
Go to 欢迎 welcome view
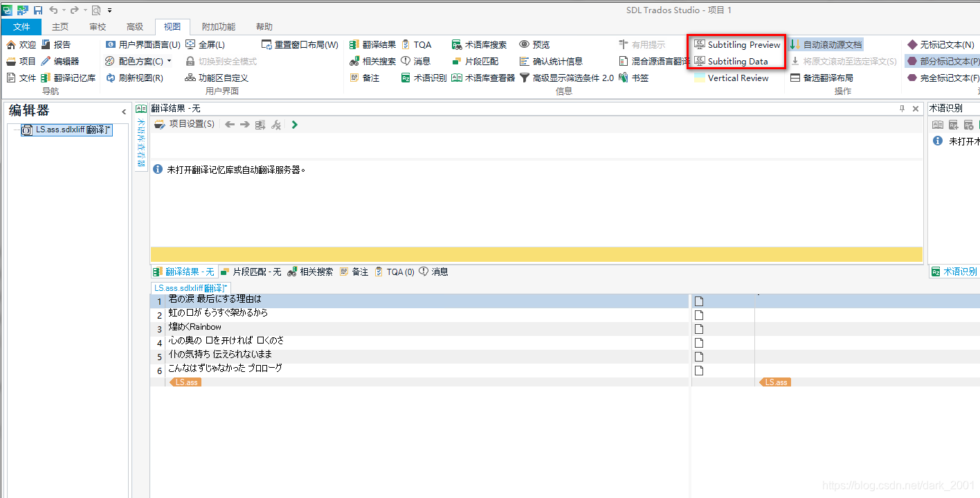coord(21,44)
